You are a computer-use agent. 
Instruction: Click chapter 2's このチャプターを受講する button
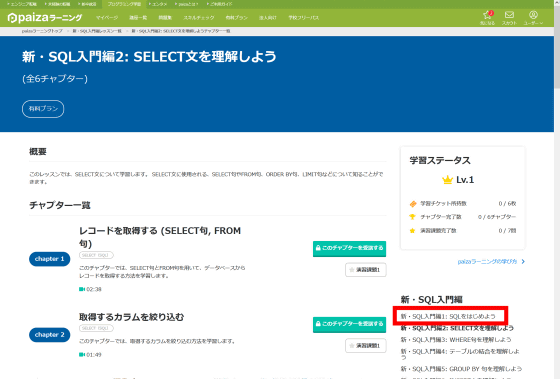349,324
